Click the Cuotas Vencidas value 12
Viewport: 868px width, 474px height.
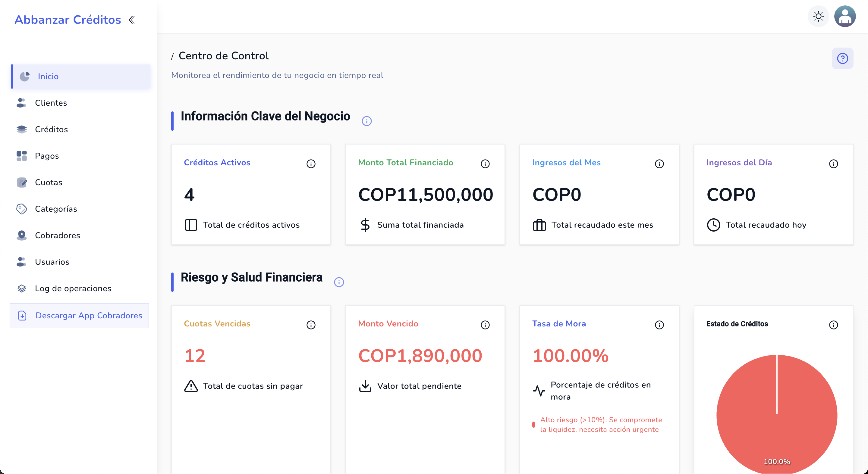click(195, 356)
